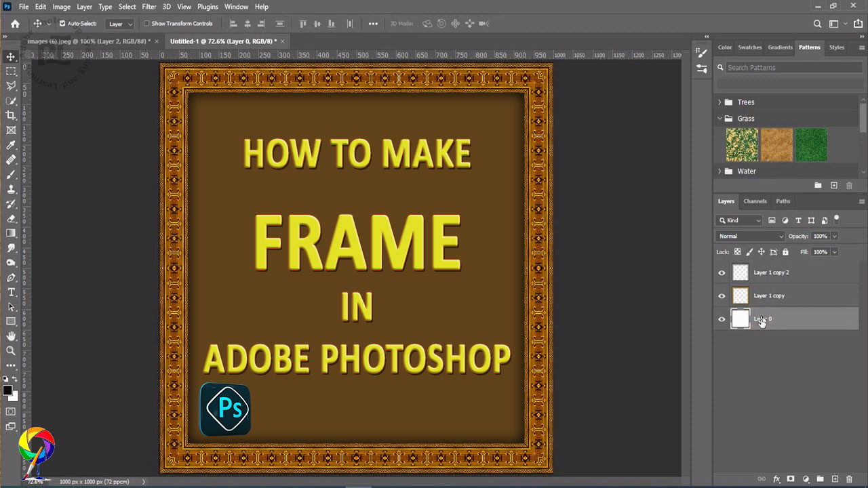Image resolution: width=868 pixels, height=488 pixels.
Task: Toggle Show Transform Controls checkbox
Action: coord(146,23)
